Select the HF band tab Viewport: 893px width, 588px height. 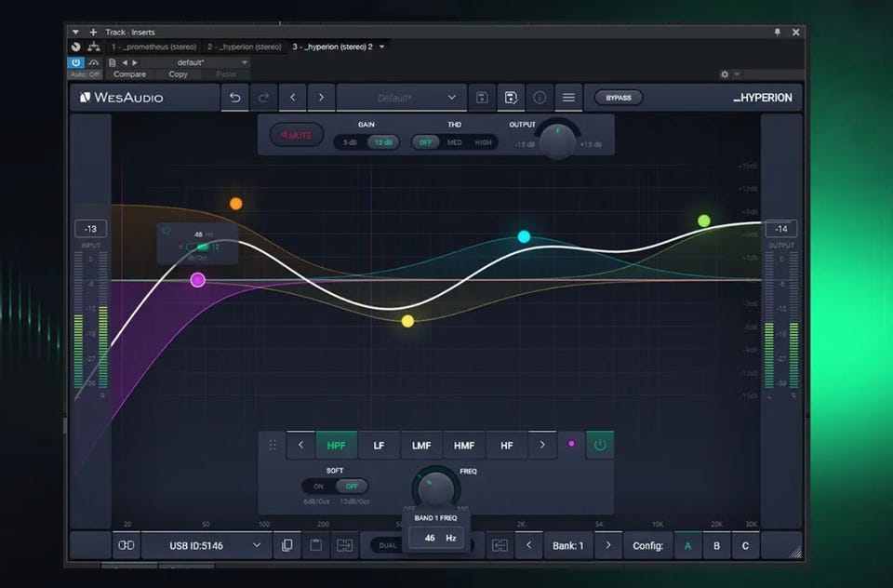[507, 445]
